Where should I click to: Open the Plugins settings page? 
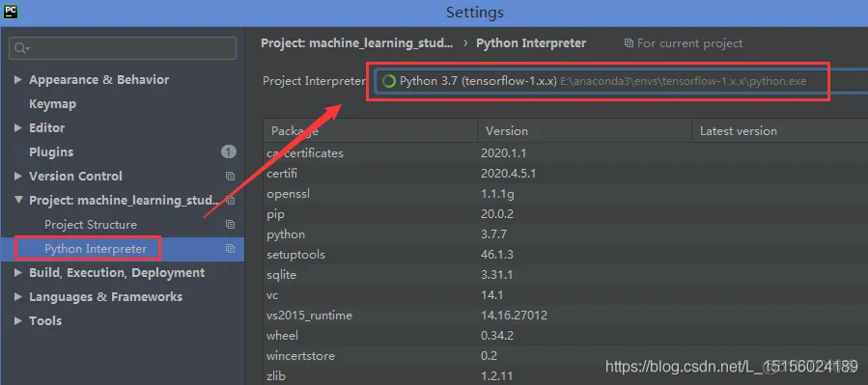click(x=51, y=152)
